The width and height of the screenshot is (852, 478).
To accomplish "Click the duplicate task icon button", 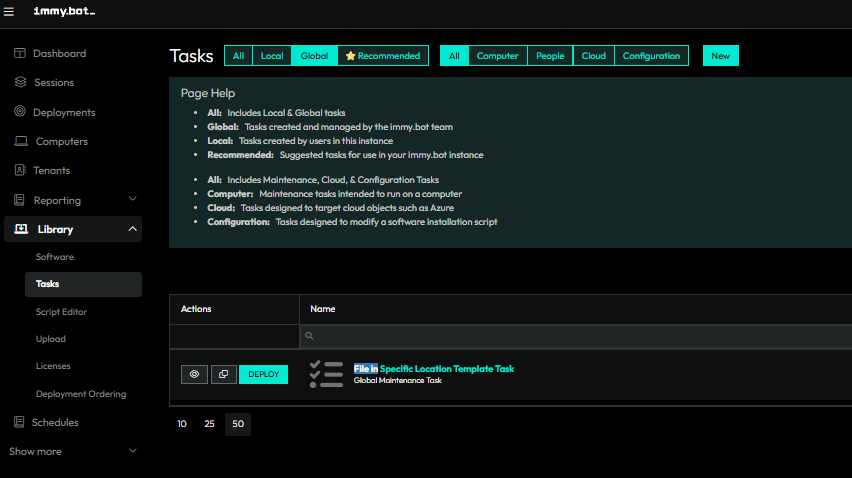I will coord(222,374).
